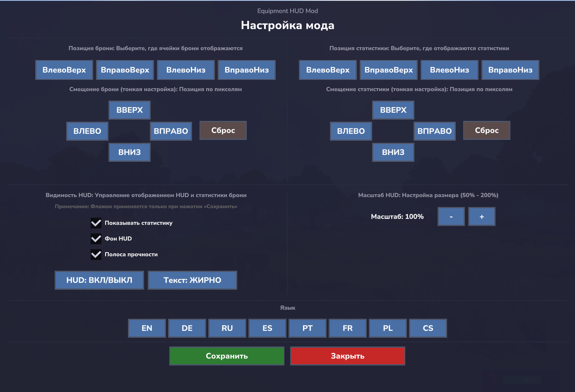Screen dimensions: 575x392
Task: Reset statistics offset with Сброс button
Action: point(487,130)
